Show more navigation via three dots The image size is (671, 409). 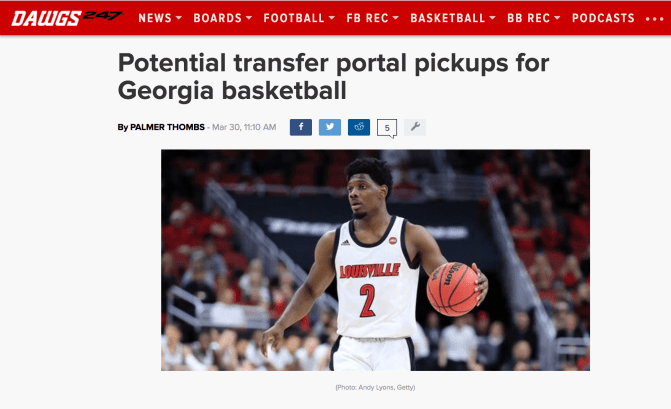click(x=654, y=19)
